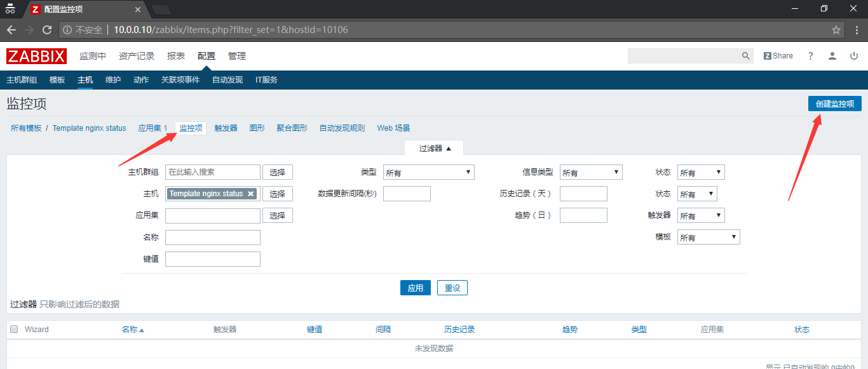Click the browser forward arrow

[29, 30]
